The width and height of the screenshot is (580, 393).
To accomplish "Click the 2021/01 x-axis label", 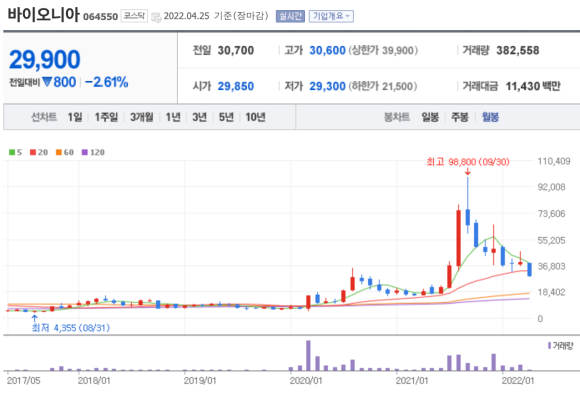I will [412, 380].
